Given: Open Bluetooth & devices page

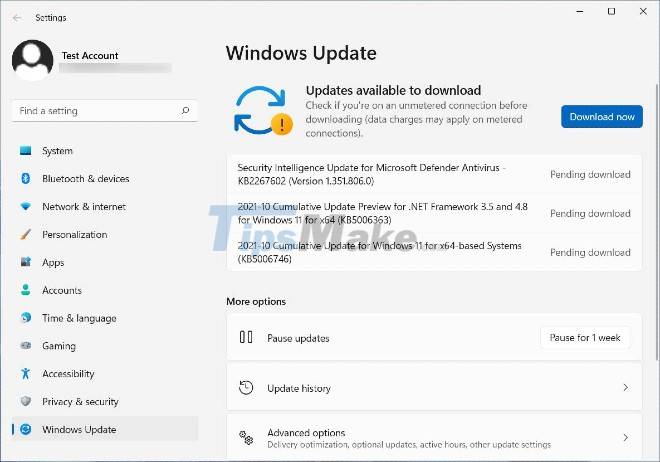Looking at the screenshot, I should coord(105,178).
